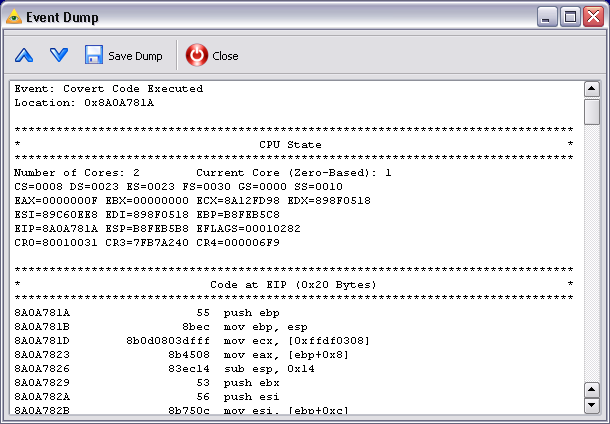
Task: Click the 'mov ebp, esp' instruction
Action: pos(266,327)
